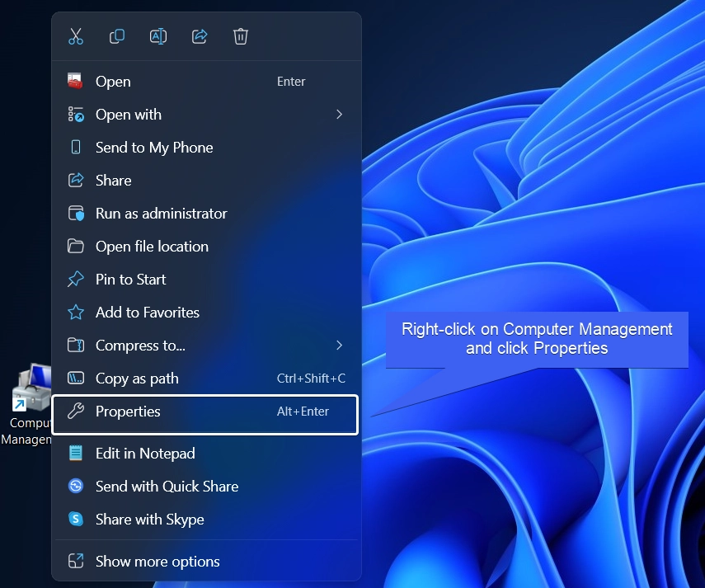Select the Computer Management desktop shortcut icon
This screenshot has width=705, height=588.
pos(31,388)
